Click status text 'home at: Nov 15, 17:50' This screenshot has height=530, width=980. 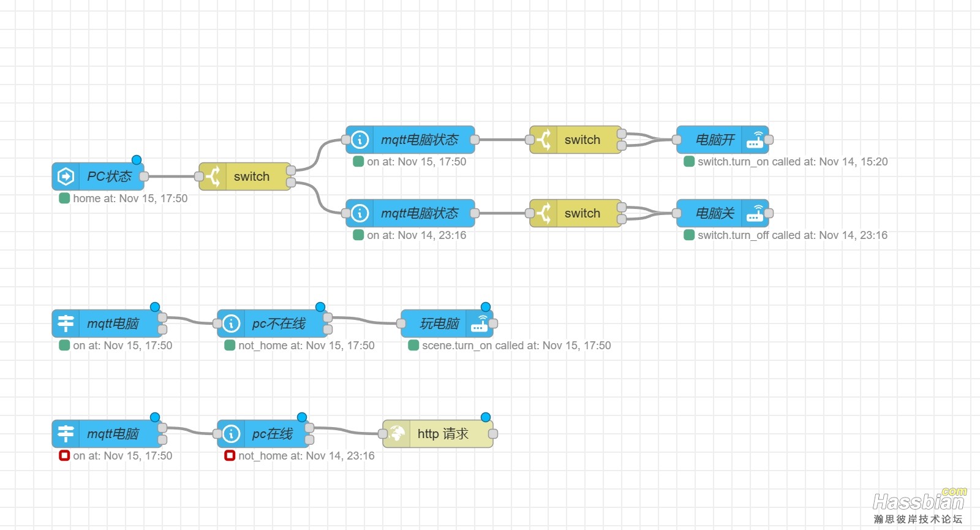tap(130, 199)
